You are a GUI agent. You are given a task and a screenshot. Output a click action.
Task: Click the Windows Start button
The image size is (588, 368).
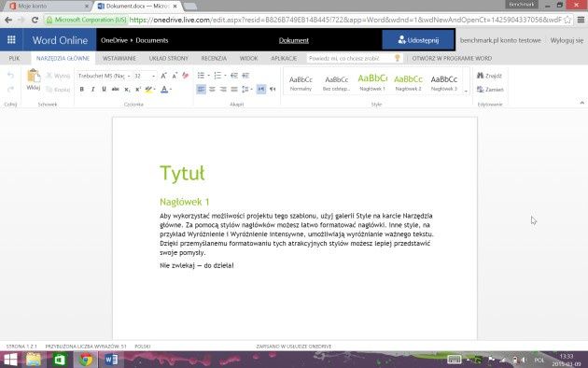pos(10,360)
